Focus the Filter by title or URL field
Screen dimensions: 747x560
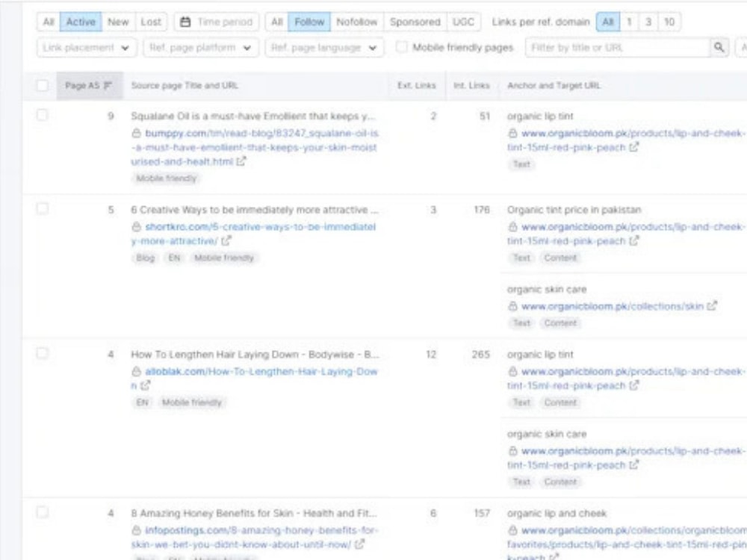[618, 48]
